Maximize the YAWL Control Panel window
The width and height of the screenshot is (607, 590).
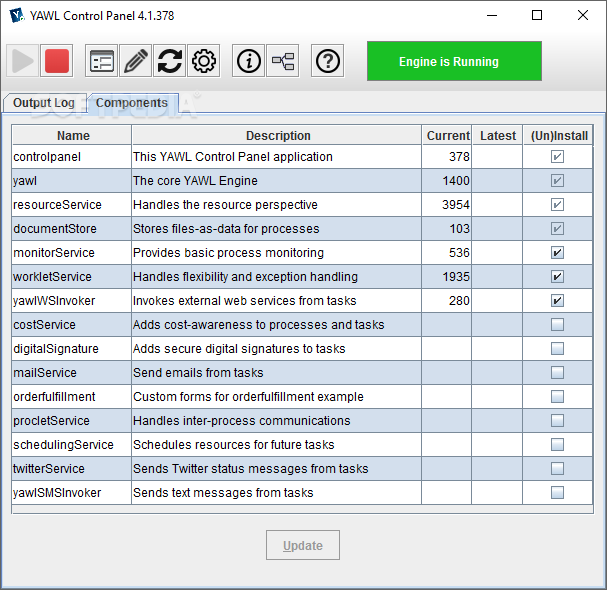coord(537,15)
